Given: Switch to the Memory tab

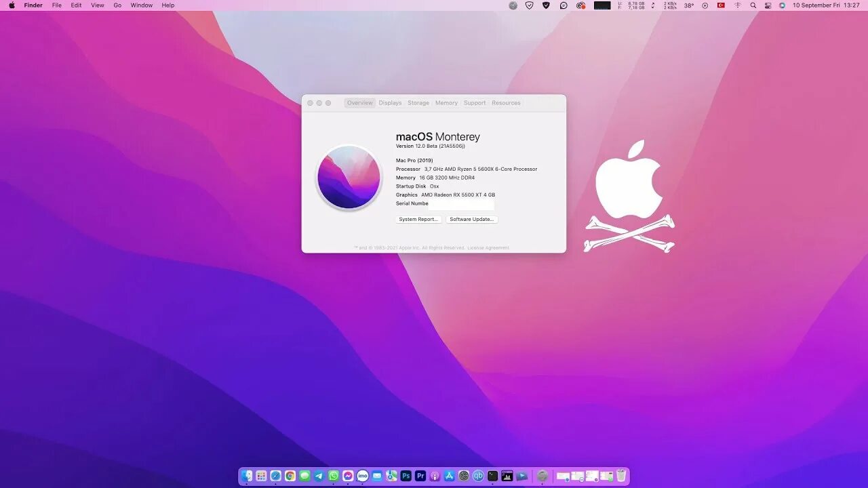Looking at the screenshot, I should [446, 103].
